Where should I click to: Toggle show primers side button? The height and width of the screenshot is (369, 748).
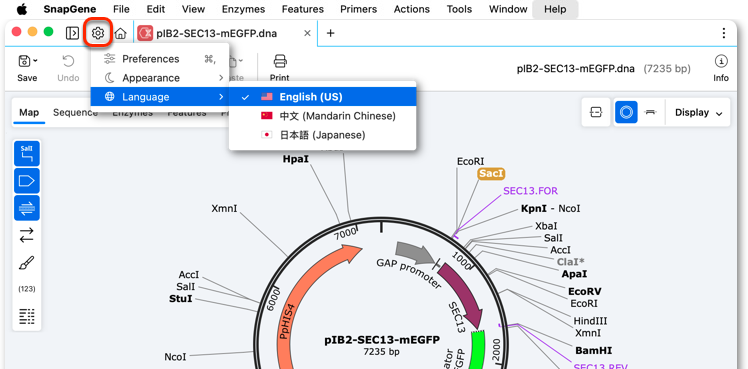tap(27, 208)
